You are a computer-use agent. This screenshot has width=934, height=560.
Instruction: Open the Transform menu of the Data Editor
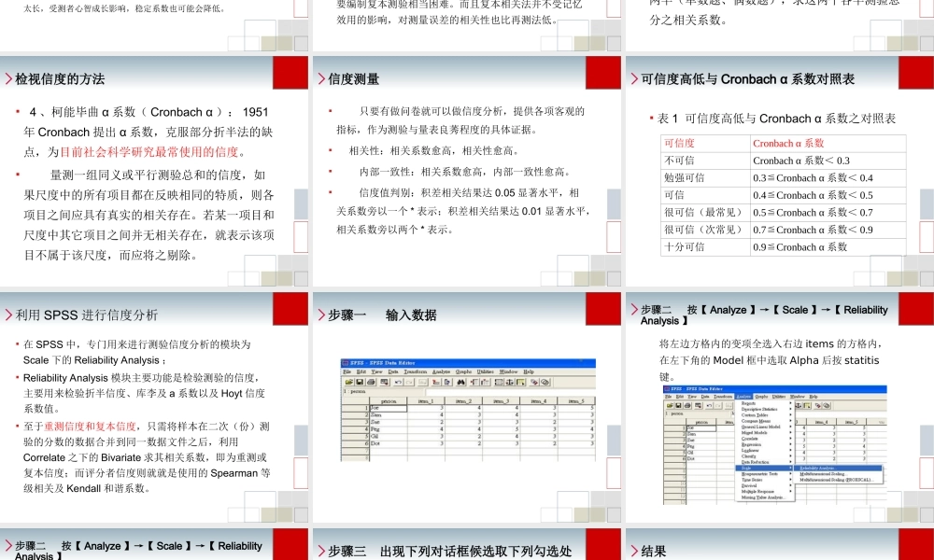pos(723,397)
